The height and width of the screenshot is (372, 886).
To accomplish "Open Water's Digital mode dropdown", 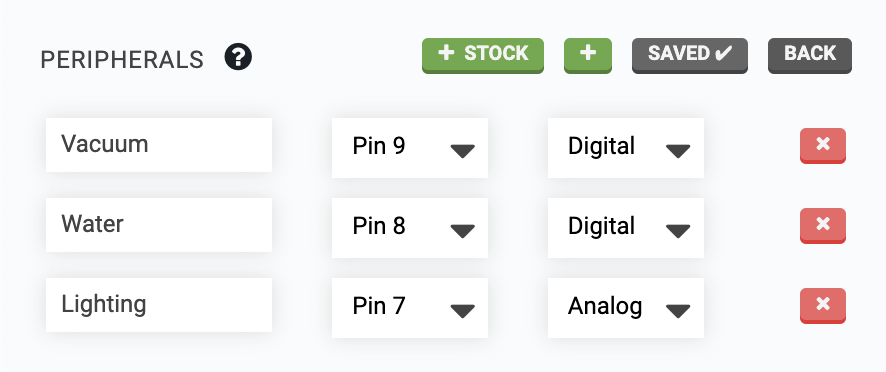I will point(626,228).
